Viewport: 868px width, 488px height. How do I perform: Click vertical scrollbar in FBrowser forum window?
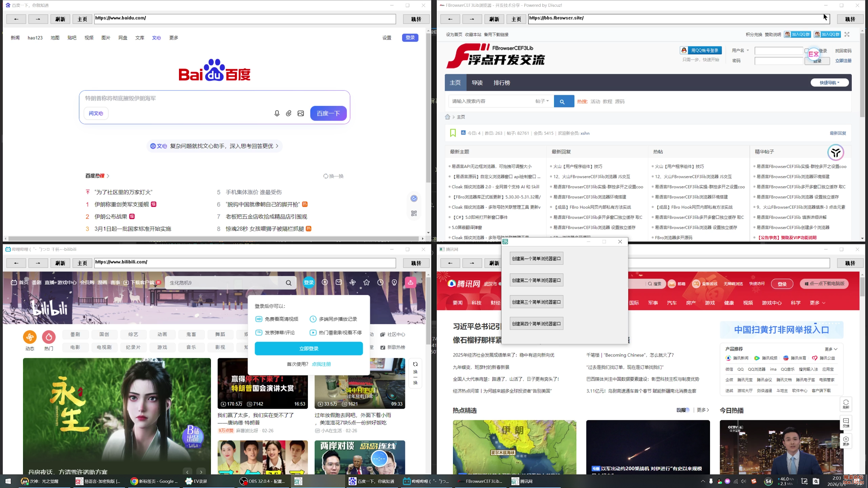862,75
